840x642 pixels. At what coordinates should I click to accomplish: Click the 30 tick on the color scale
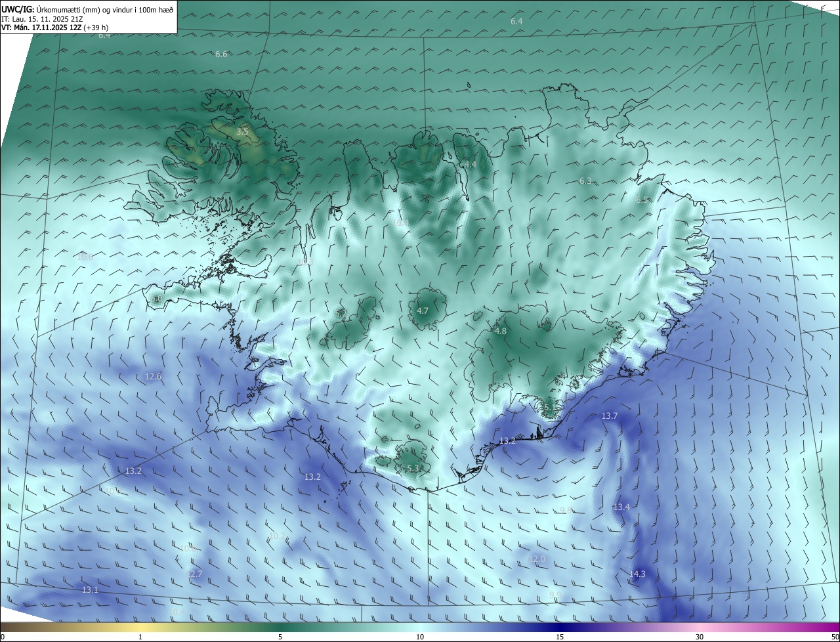point(700,637)
